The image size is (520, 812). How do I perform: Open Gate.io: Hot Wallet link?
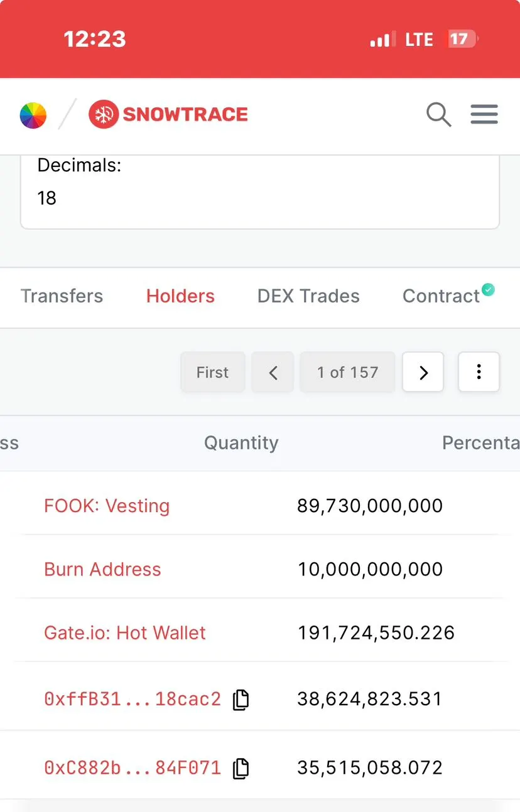pos(125,633)
